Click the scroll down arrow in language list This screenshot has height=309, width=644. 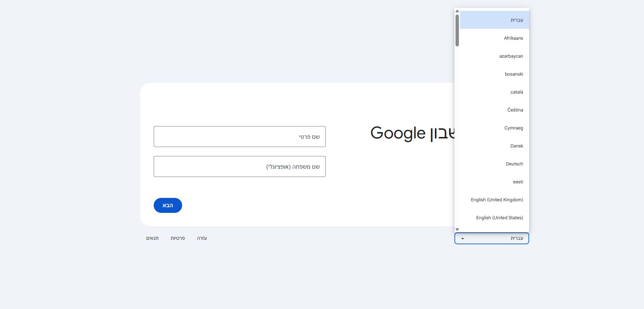457,229
